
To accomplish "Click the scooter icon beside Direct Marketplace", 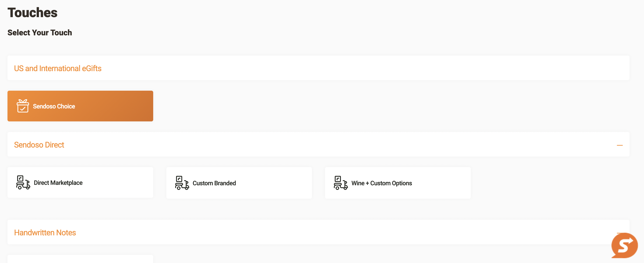I will [x=23, y=182].
